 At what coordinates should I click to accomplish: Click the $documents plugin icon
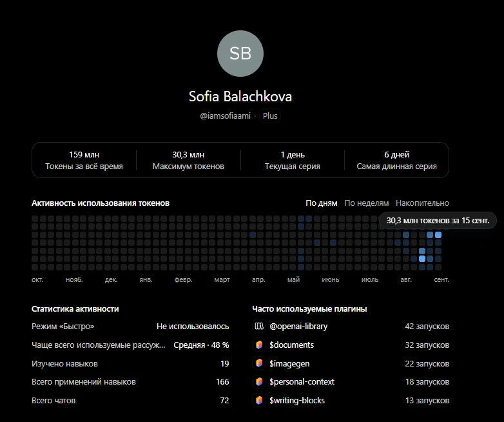[x=259, y=345]
